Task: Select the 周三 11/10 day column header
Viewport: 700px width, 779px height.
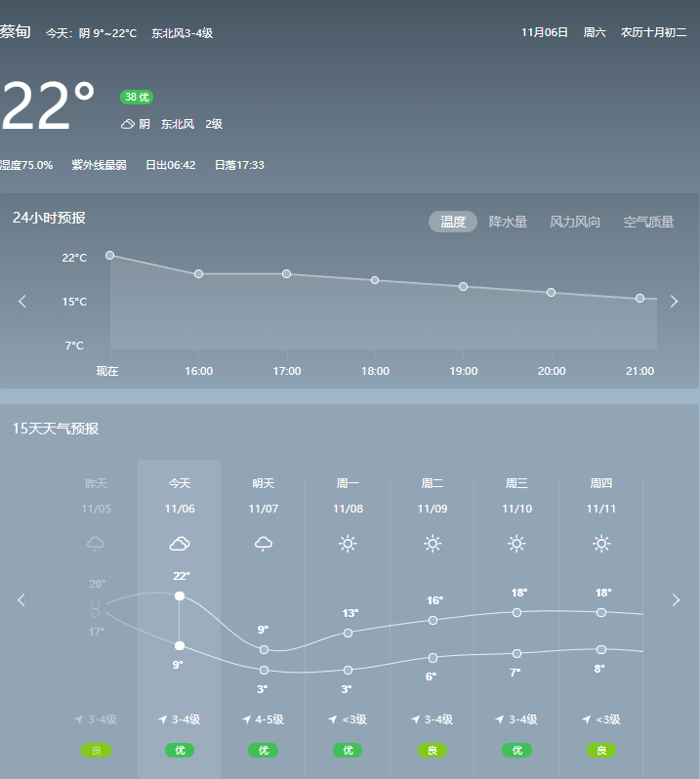Action: (x=516, y=496)
